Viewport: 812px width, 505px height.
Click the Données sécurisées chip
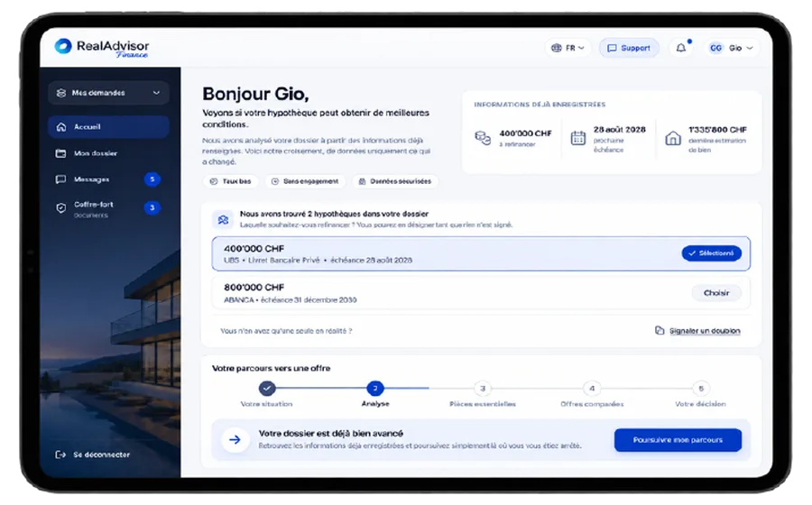(395, 181)
